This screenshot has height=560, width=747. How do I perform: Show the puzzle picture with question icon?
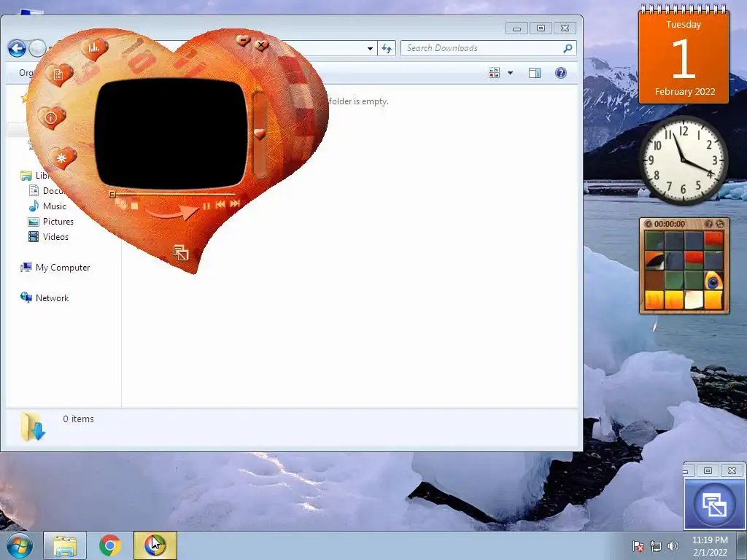click(x=709, y=224)
